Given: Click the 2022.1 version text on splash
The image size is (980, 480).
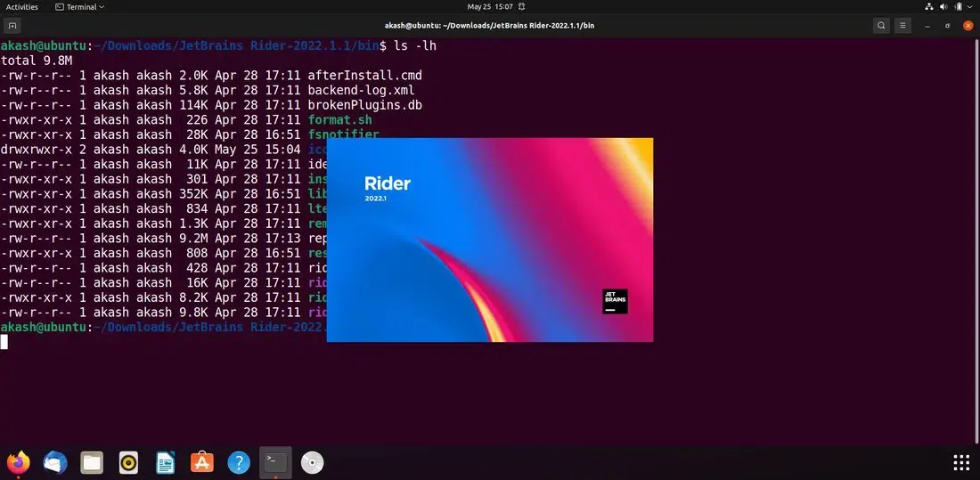Looking at the screenshot, I should point(376,199).
